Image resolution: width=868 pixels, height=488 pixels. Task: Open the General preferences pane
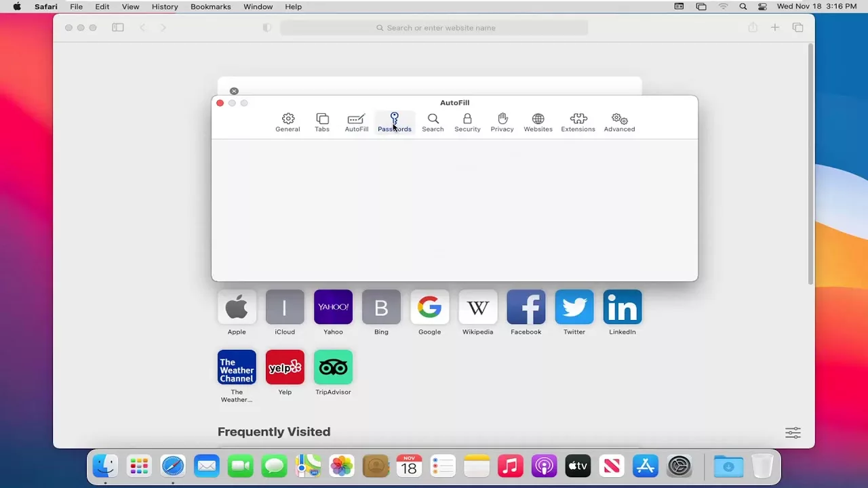(288, 121)
